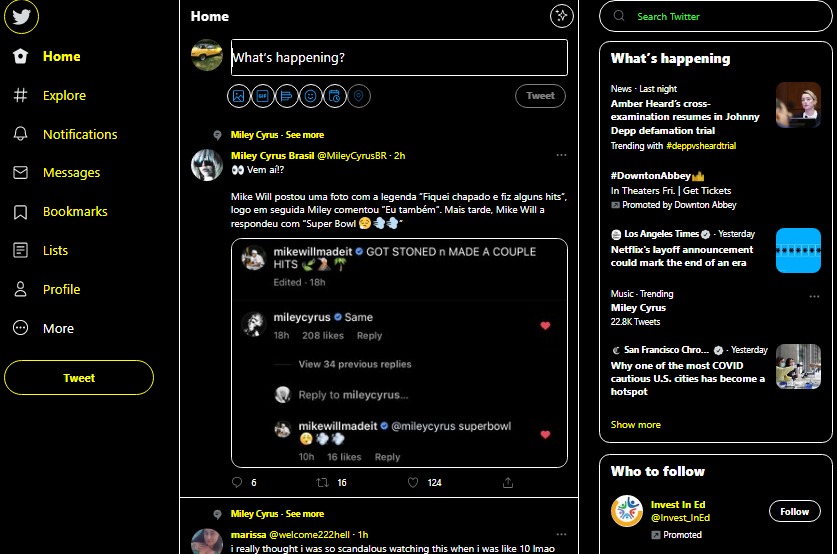Click the Twitter bird logo

(x=21, y=17)
